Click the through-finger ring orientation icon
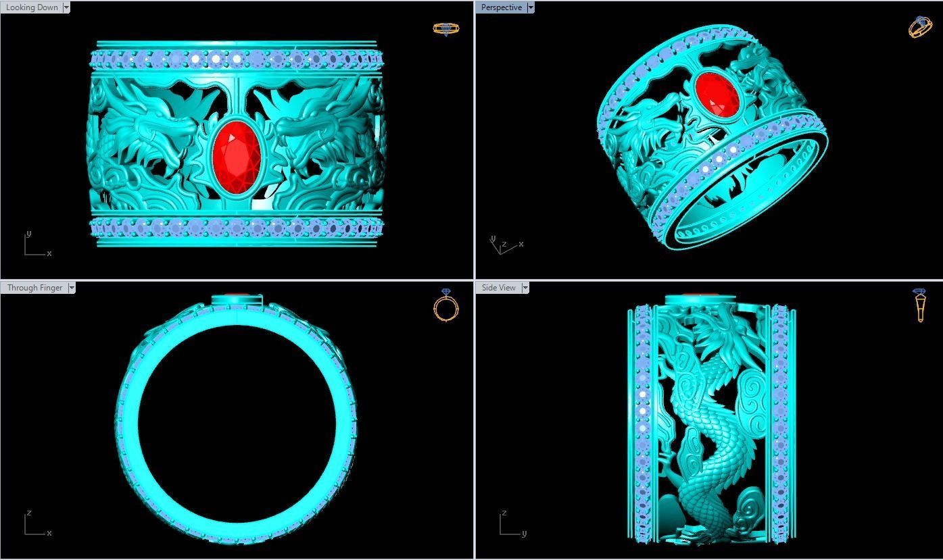Image resolution: width=943 pixels, height=560 pixels. point(445,305)
